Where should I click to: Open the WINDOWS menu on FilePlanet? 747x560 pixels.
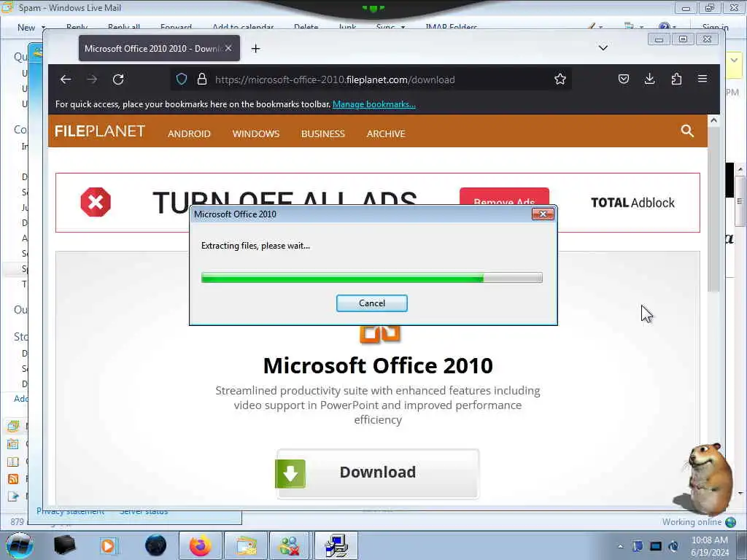(x=256, y=134)
